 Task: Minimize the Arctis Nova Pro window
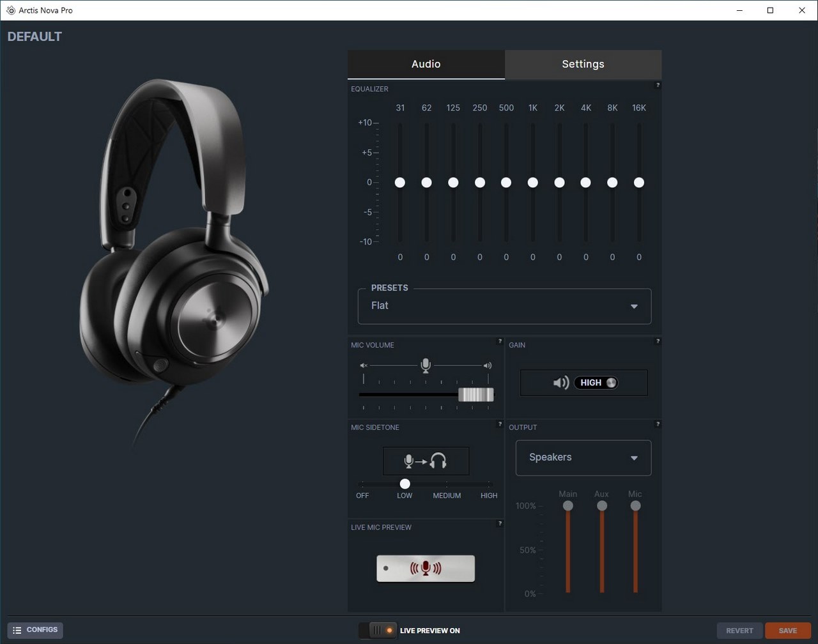point(739,10)
